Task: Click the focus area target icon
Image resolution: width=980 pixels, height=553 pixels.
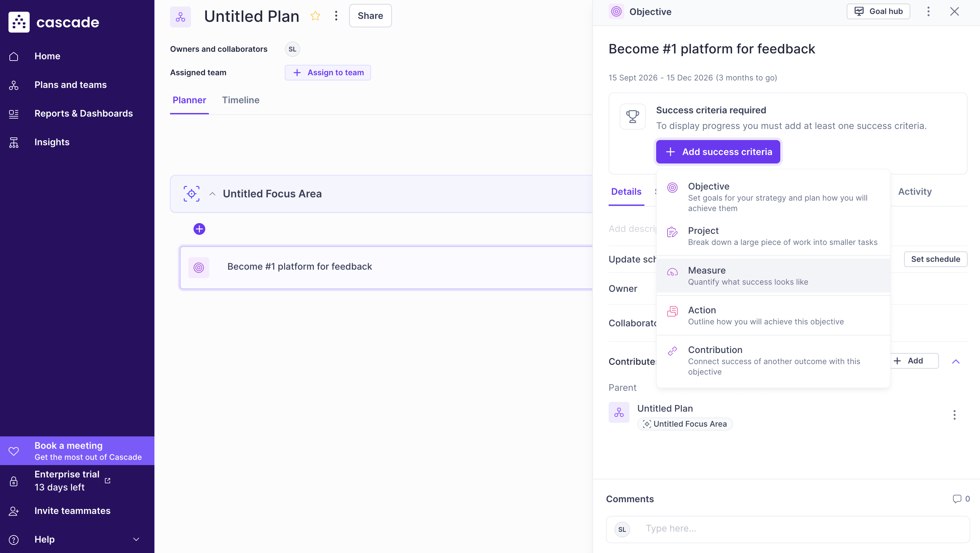Action: pos(191,193)
